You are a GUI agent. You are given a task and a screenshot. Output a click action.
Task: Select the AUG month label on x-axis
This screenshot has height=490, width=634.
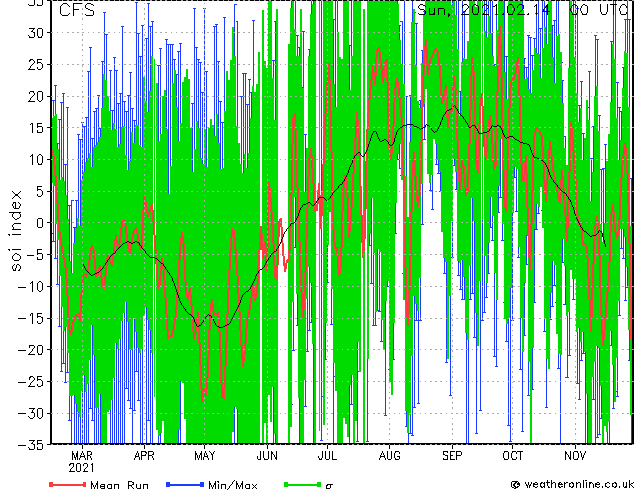click(390, 456)
